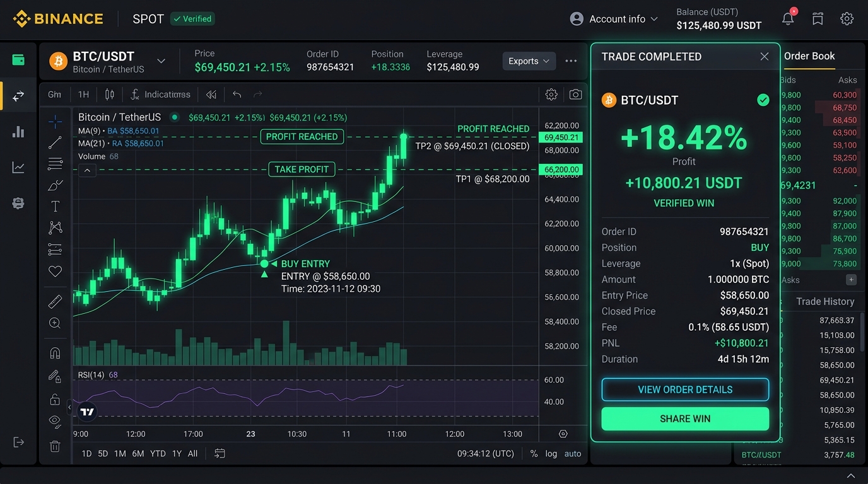868x484 pixels.
Task: Toggle lock all drawings
Action: [55, 400]
